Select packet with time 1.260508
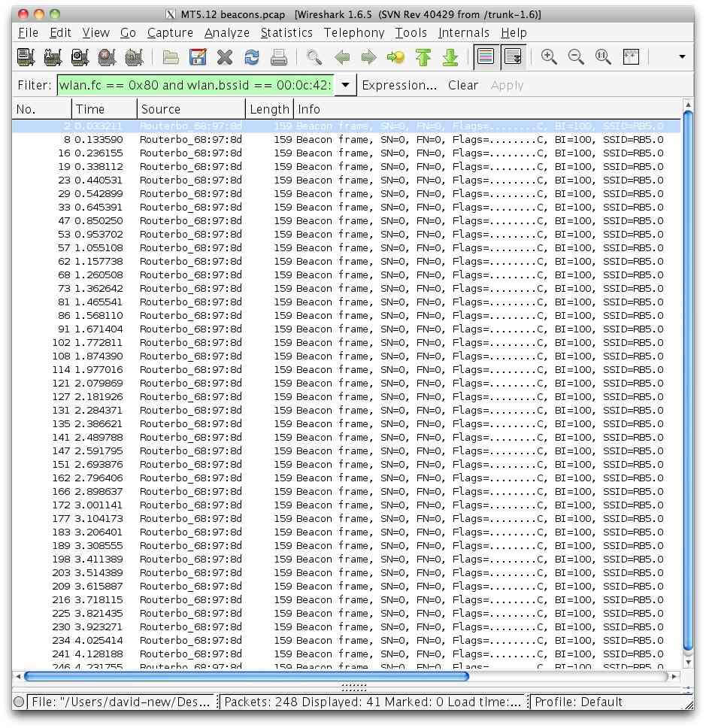Viewport: 706px width, 728px height. click(x=347, y=275)
